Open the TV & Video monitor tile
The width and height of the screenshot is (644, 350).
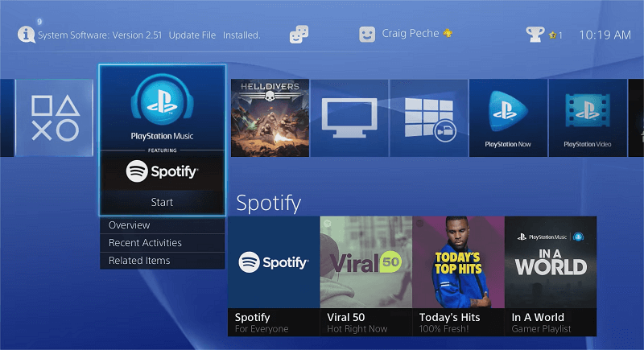click(x=349, y=118)
